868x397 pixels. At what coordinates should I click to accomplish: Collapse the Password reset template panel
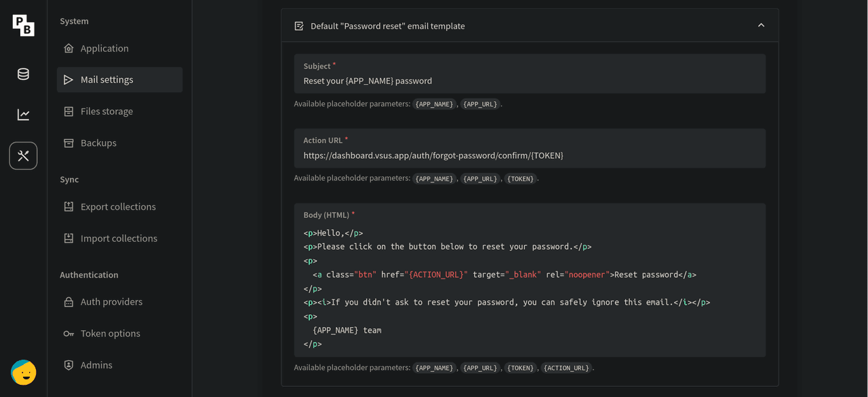coord(761,26)
